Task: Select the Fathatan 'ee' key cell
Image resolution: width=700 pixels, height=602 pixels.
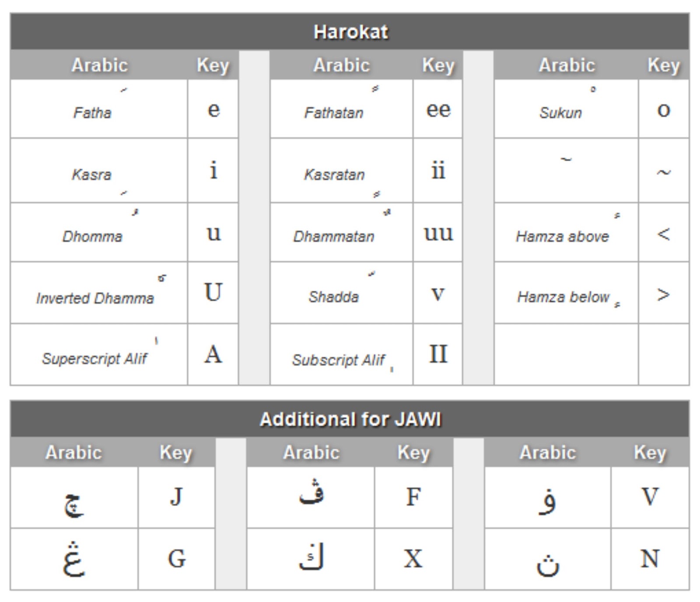Action: coord(438,109)
